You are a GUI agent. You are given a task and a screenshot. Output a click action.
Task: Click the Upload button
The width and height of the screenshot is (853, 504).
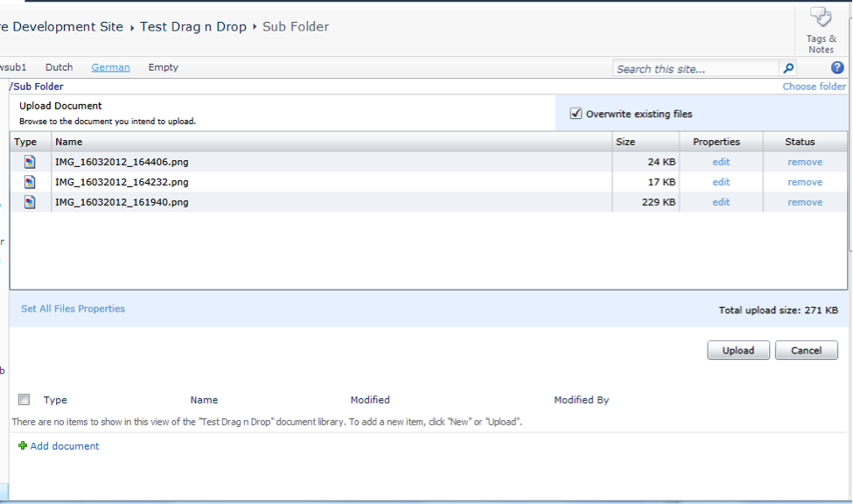tap(738, 349)
